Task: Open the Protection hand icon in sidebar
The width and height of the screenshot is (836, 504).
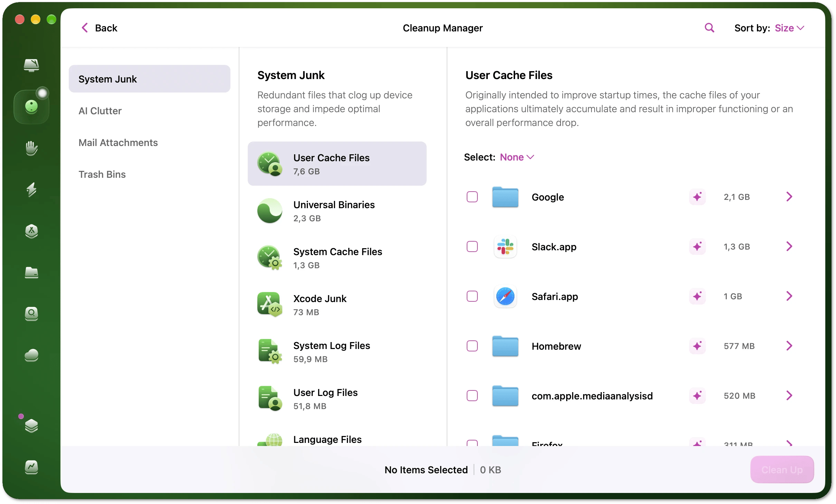Action: [x=31, y=148]
